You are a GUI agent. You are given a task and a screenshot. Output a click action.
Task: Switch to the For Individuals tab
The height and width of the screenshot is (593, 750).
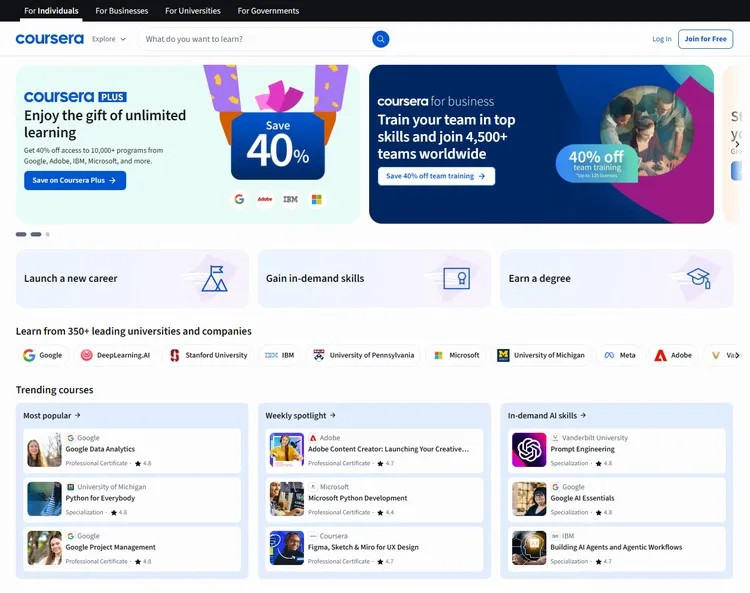click(51, 11)
